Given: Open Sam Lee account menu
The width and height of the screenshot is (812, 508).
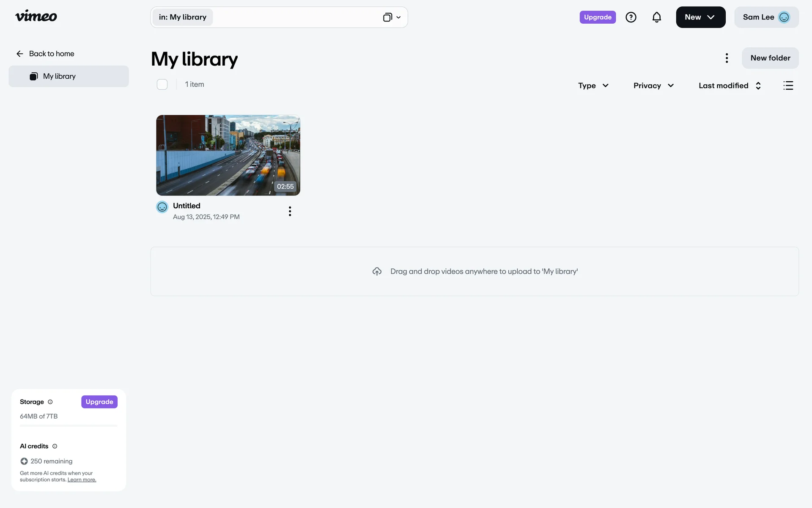Looking at the screenshot, I should 766,17.
